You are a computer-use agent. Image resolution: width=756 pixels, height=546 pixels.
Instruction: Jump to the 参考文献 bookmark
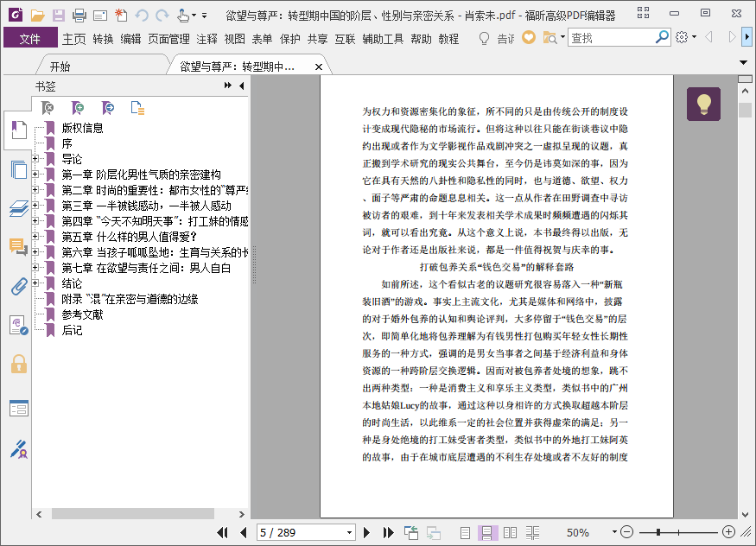point(82,314)
